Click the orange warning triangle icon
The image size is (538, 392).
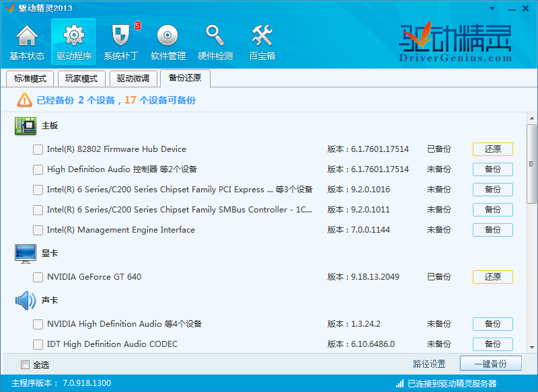tap(25, 100)
